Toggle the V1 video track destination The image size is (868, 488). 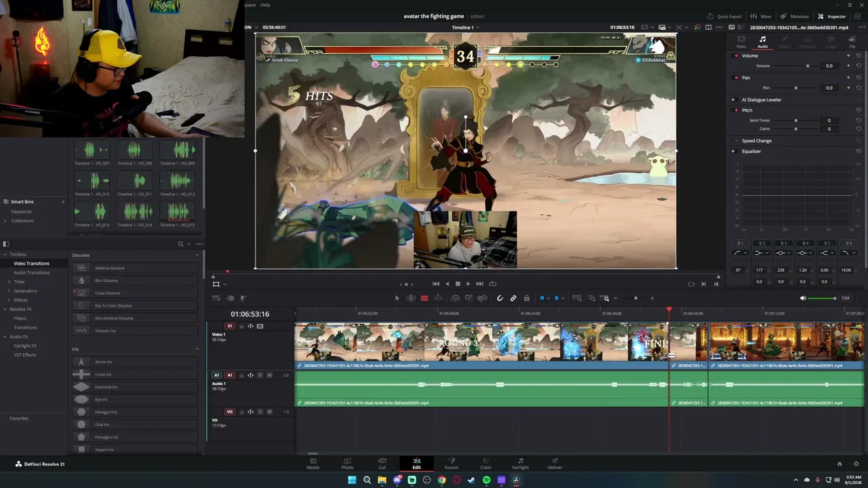pyautogui.click(x=229, y=326)
